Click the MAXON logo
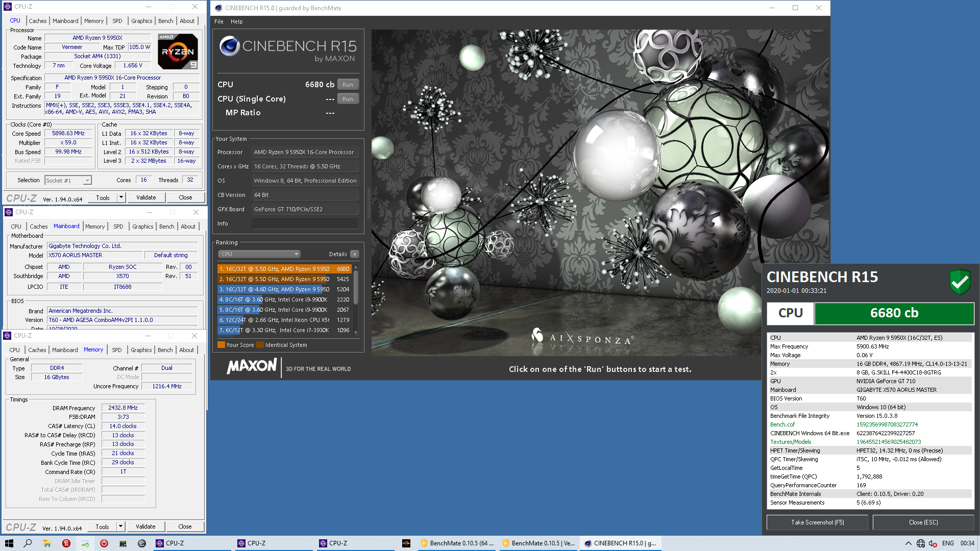 [252, 366]
